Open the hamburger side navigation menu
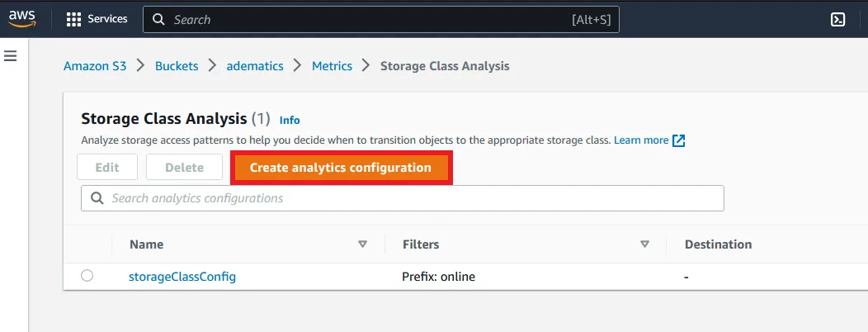 click(11, 56)
